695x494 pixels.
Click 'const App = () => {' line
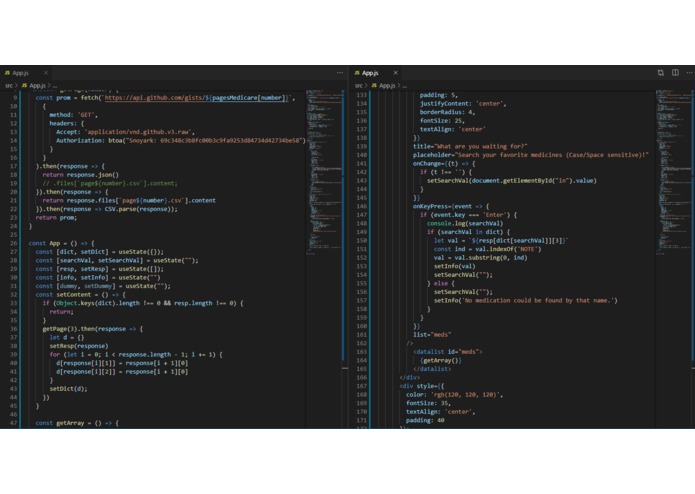[61, 243]
